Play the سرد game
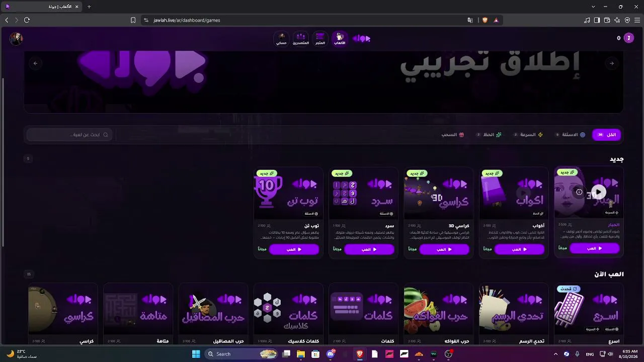 [369, 249]
